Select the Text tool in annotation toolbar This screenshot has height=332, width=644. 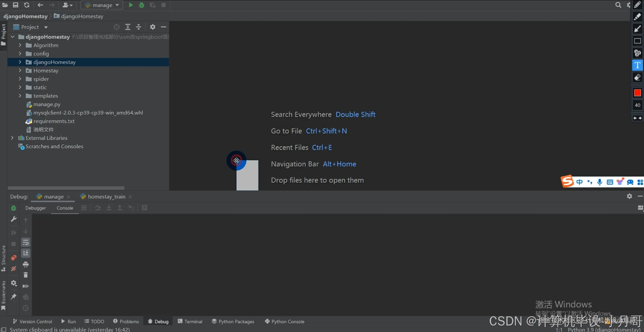tap(637, 65)
